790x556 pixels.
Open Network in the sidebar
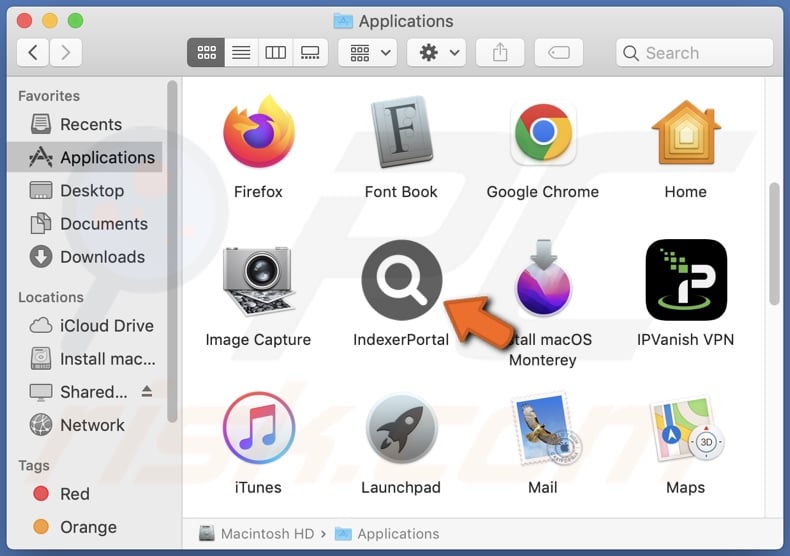coord(85,426)
